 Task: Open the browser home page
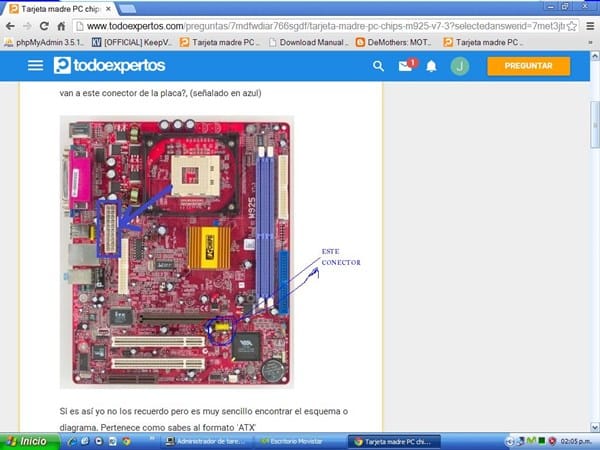[61, 26]
